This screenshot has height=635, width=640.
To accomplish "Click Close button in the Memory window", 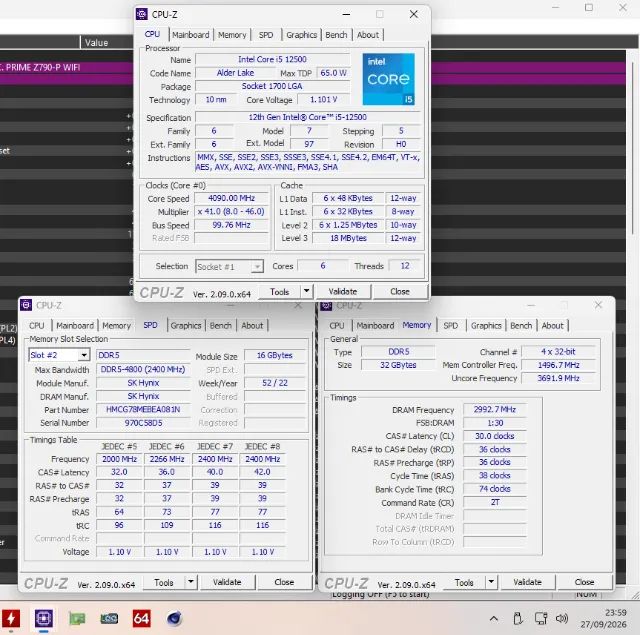I will 584,582.
